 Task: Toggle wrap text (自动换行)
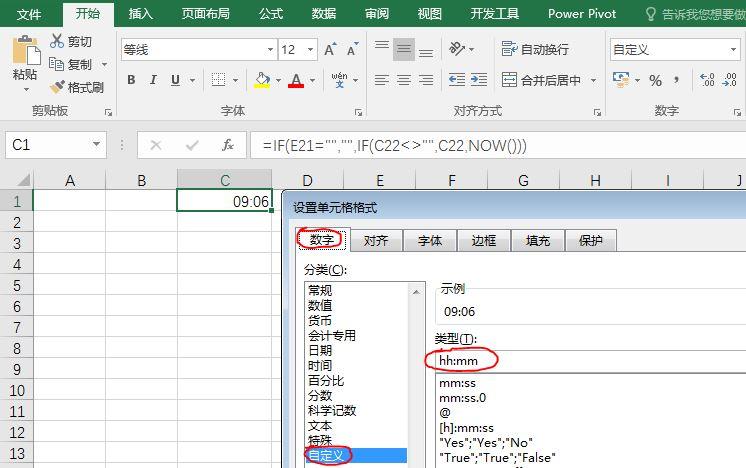[x=535, y=49]
